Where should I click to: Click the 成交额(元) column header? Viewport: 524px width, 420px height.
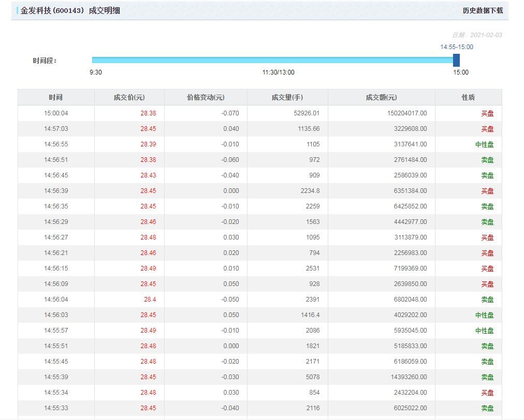coord(381,97)
